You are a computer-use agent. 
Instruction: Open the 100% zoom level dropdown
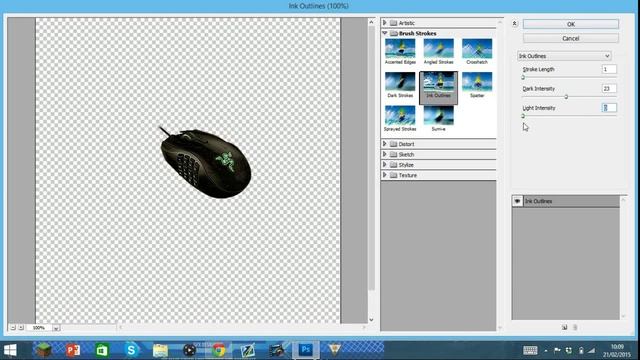56,328
